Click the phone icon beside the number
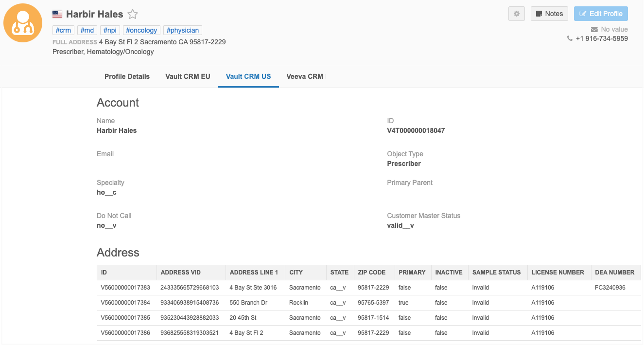This screenshot has height=347, width=644. point(570,38)
